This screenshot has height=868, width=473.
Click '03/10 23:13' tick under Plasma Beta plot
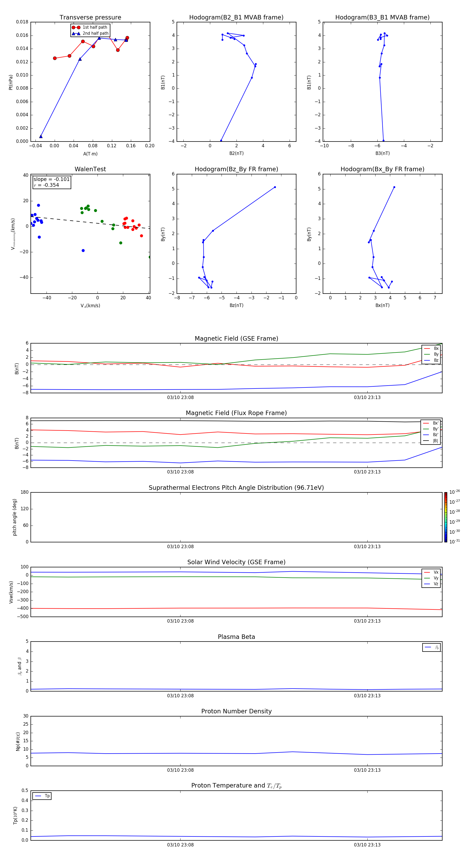tap(367, 695)
